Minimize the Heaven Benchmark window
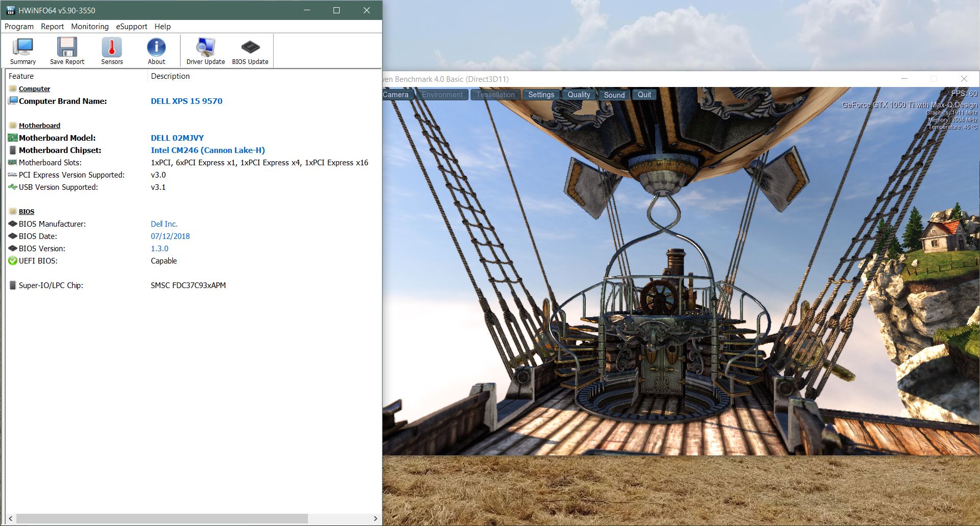The image size is (980, 526). [x=904, y=79]
